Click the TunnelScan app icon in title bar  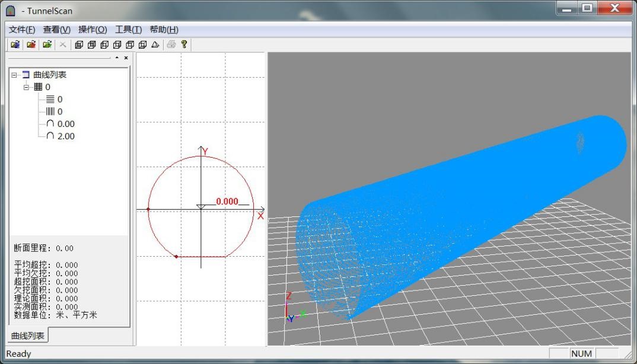click(x=11, y=11)
